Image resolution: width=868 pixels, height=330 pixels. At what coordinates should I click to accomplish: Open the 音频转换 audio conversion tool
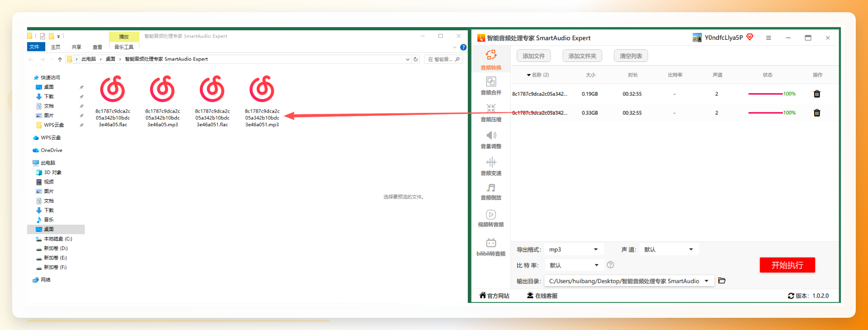click(x=491, y=60)
